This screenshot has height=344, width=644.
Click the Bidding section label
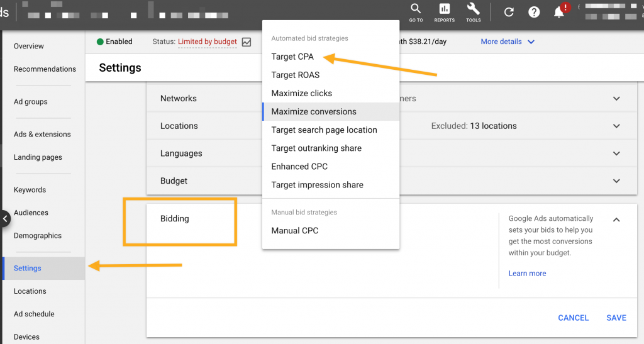[175, 219]
